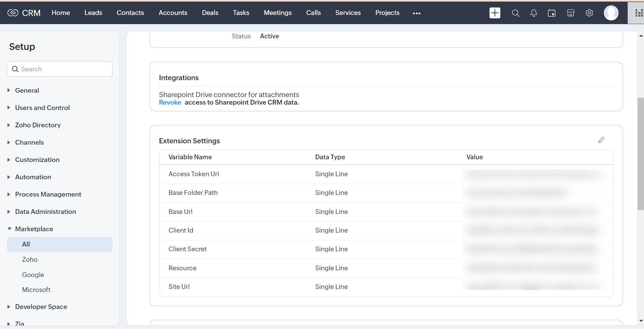Focus the Setup search field
Image resolution: width=644 pixels, height=329 pixels.
(x=59, y=69)
